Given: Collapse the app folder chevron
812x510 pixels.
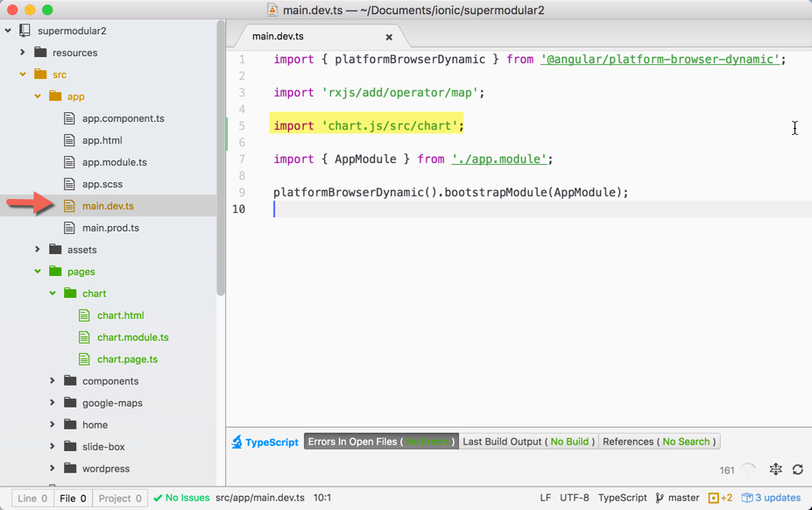Looking at the screenshot, I should [38, 96].
